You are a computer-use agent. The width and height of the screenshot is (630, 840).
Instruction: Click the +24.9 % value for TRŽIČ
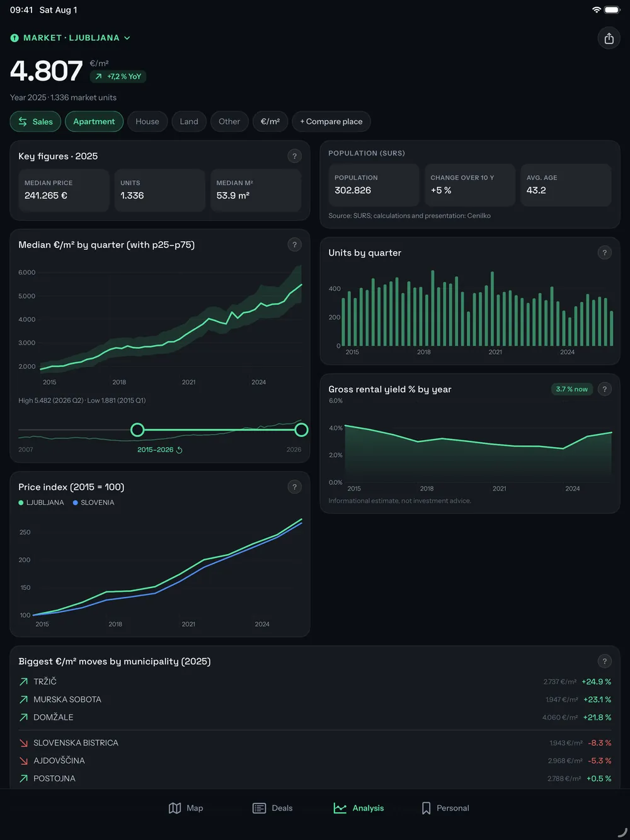pos(596,681)
